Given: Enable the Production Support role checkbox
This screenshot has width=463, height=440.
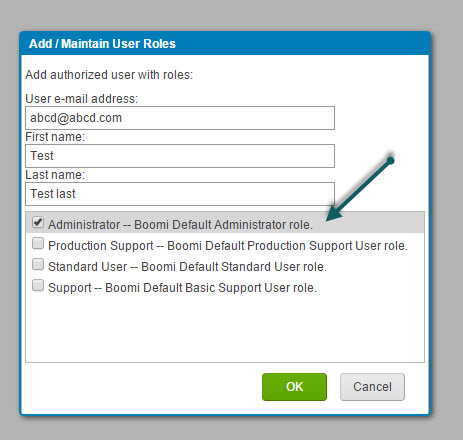Looking at the screenshot, I should click(38, 243).
